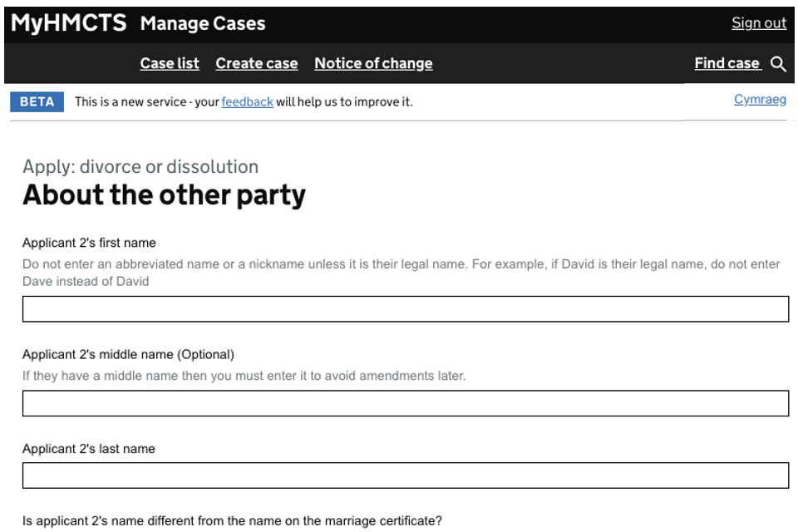Open Notice of change page
Viewport: 798px width, 532px height.
373,64
